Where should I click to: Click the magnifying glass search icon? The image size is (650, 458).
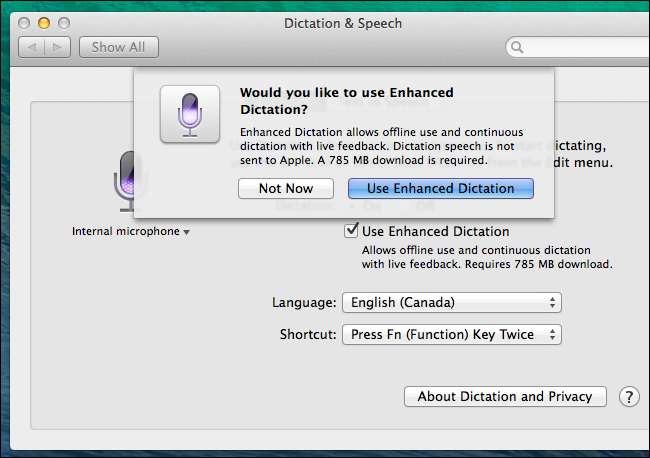click(517, 47)
